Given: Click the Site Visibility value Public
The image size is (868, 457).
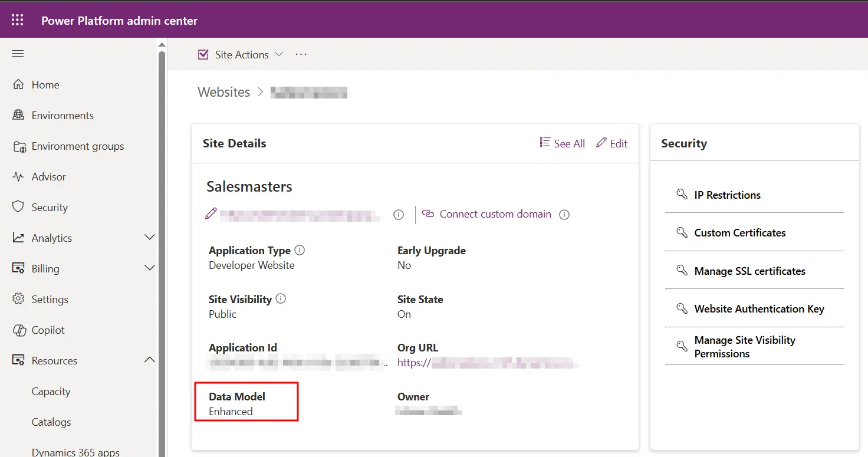Looking at the screenshot, I should [222, 314].
